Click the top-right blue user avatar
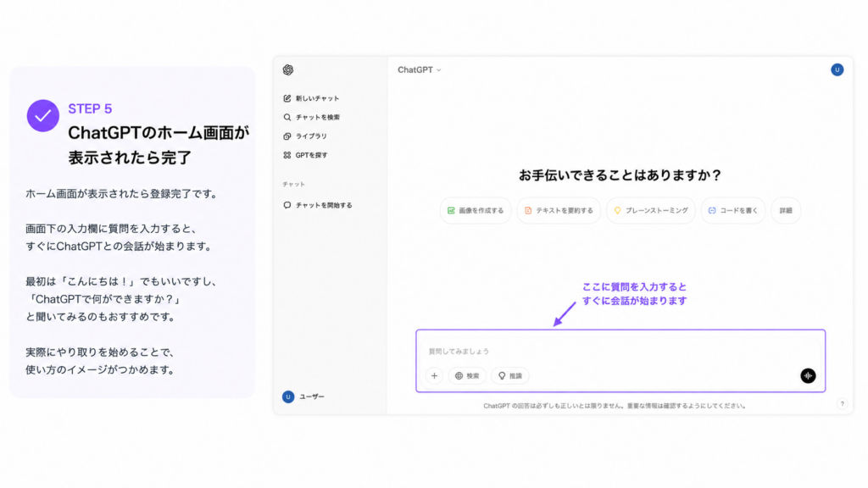The image size is (868, 488). (x=837, y=69)
